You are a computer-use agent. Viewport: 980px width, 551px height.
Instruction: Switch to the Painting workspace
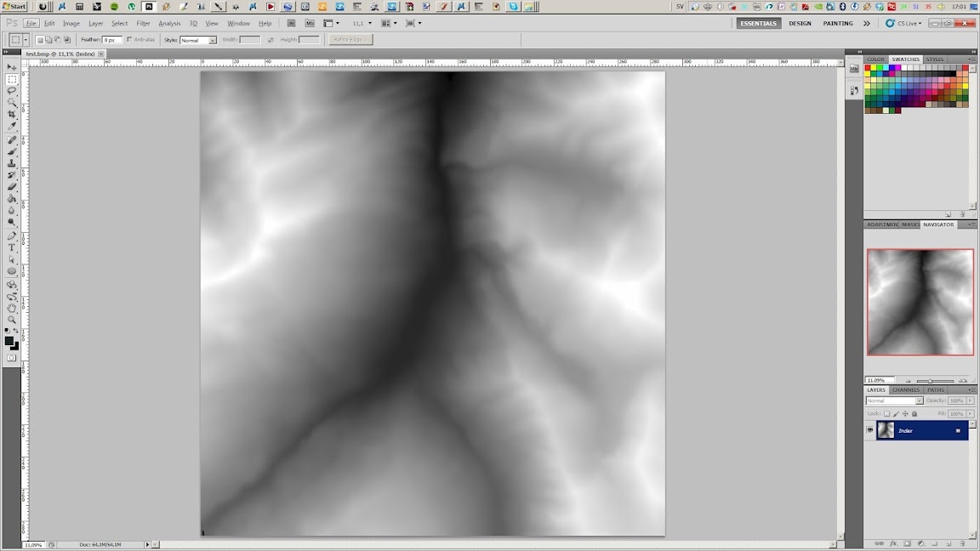tap(837, 23)
